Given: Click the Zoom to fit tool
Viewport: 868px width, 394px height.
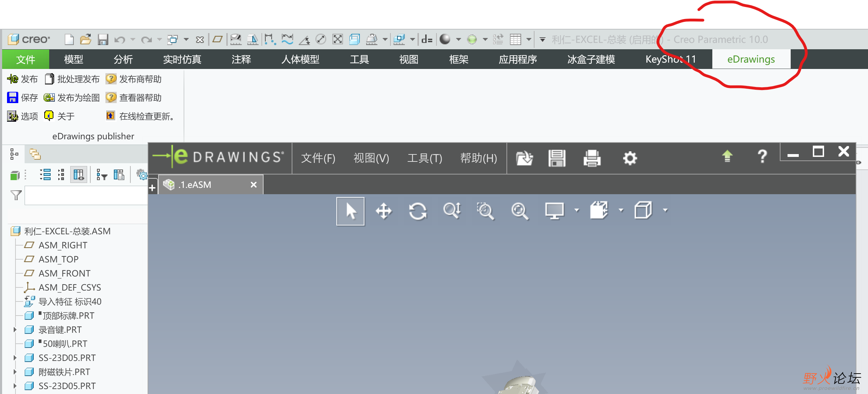Looking at the screenshot, I should [519, 211].
